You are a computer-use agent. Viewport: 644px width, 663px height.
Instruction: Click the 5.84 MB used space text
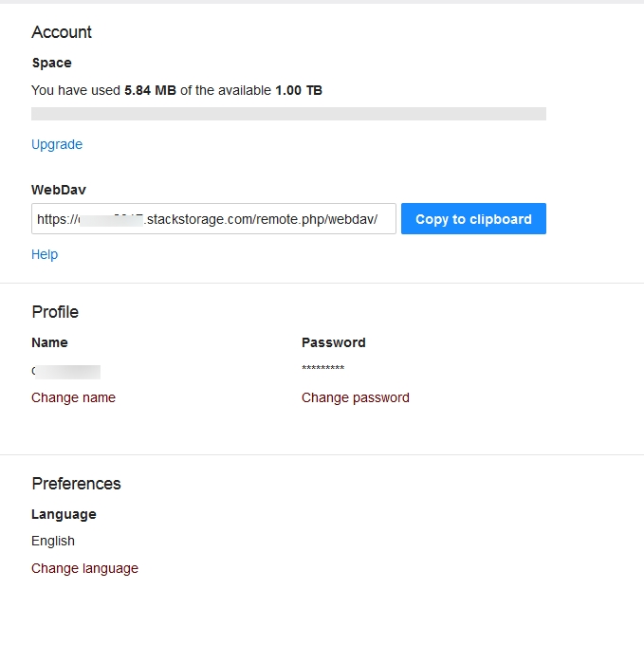pos(150,90)
